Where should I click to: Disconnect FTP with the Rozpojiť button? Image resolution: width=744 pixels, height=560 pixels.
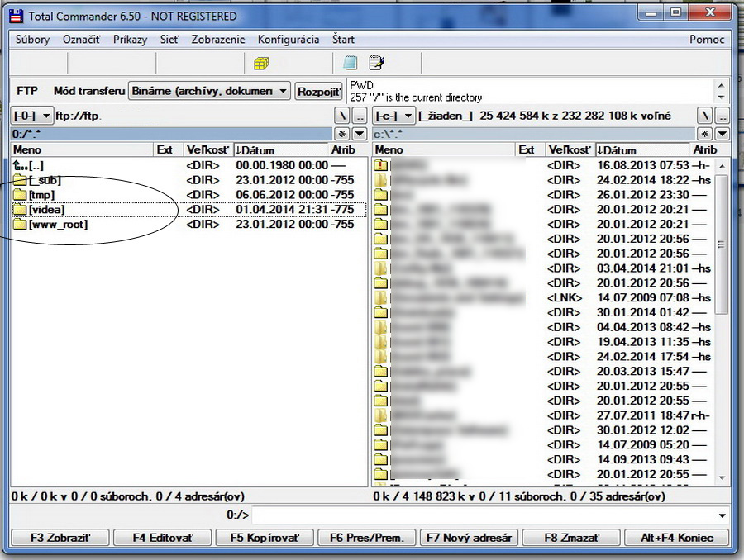tap(319, 92)
